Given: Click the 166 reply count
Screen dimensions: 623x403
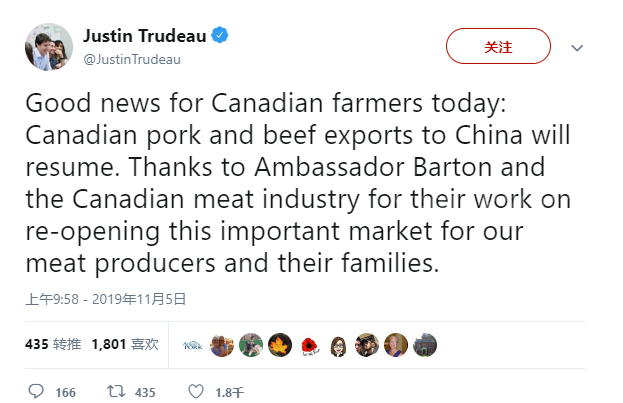Looking at the screenshot, I should (65, 392).
